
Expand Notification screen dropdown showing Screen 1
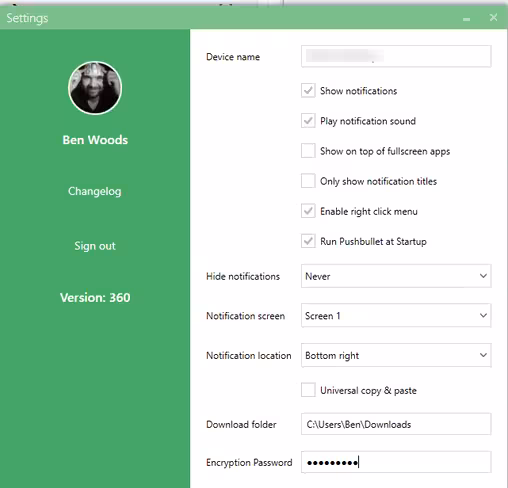[x=396, y=315]
